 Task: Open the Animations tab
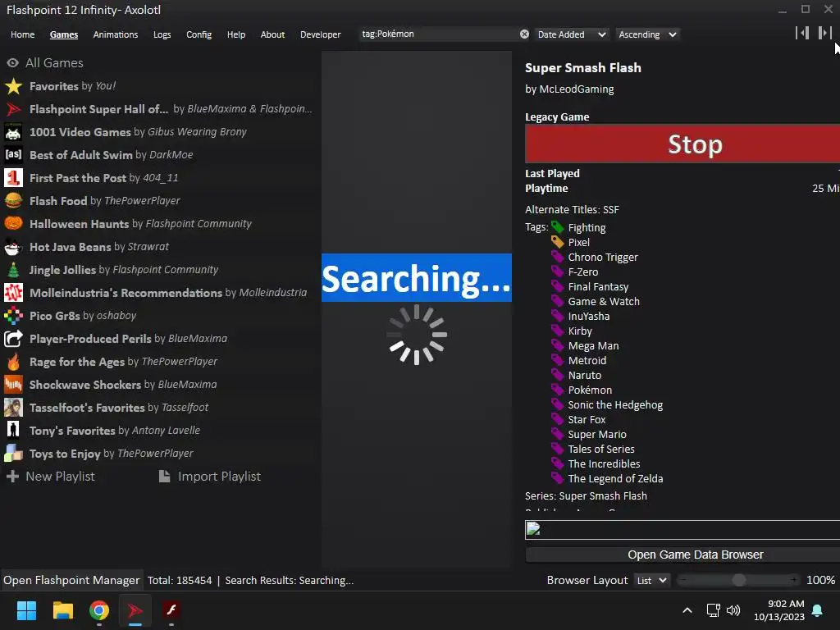pos(115,34)
